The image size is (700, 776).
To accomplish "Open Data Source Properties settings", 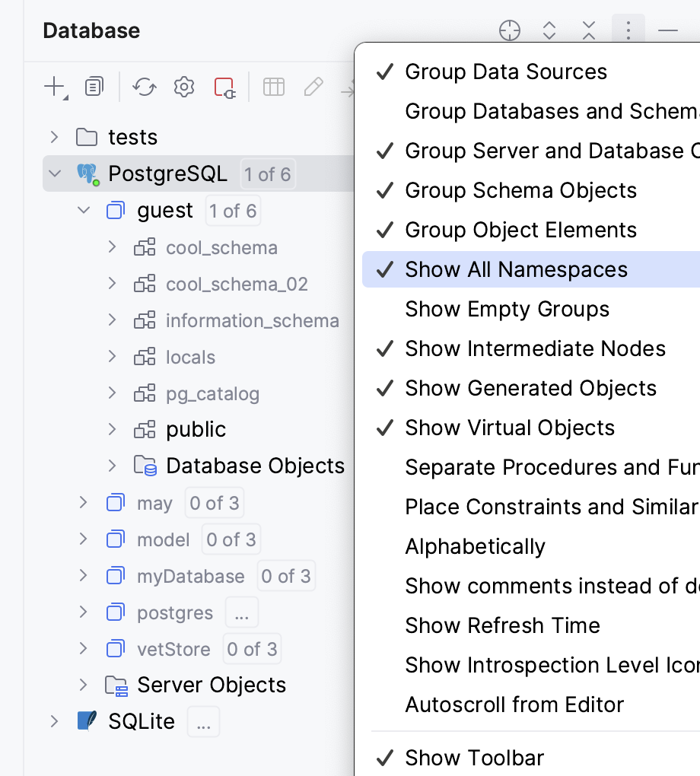I will tap(183, 86).
